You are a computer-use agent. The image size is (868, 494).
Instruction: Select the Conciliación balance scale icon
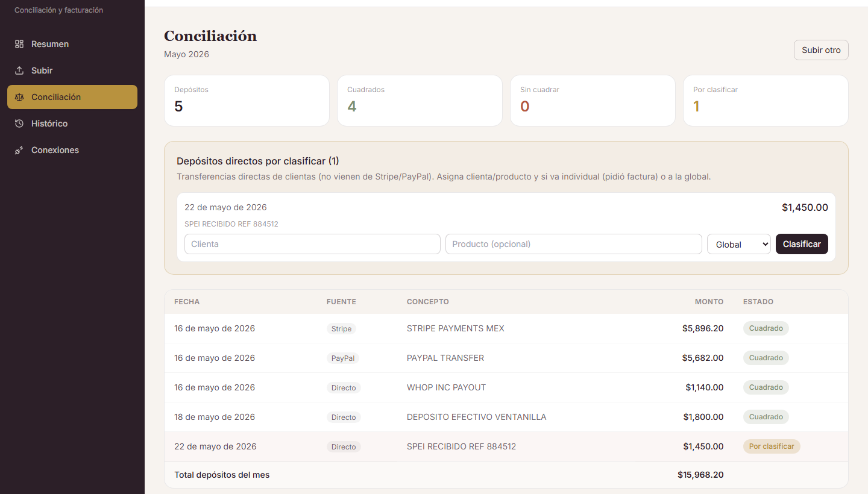[x=19, y=97]
